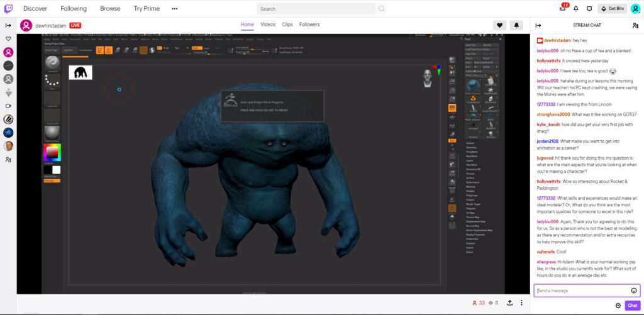Open the Get Bits dropdown
This screenshot has width=644, height=315.
click(612, 9)
